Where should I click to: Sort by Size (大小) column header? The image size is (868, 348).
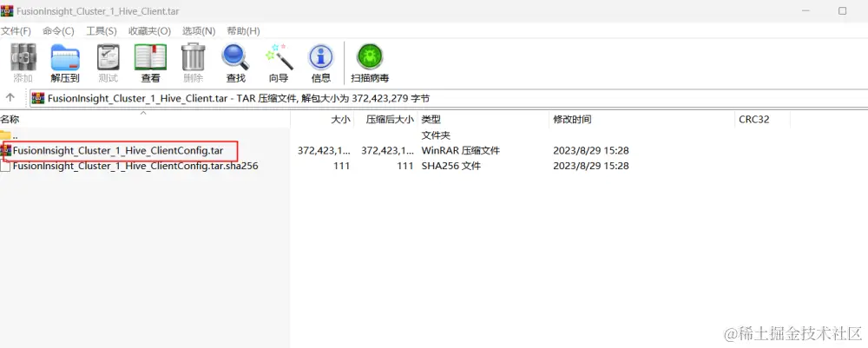click(322, 120)
